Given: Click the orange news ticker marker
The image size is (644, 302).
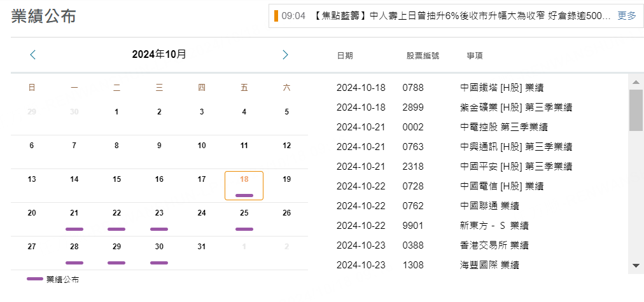Looking at the screenshot, I should [276, 15].
